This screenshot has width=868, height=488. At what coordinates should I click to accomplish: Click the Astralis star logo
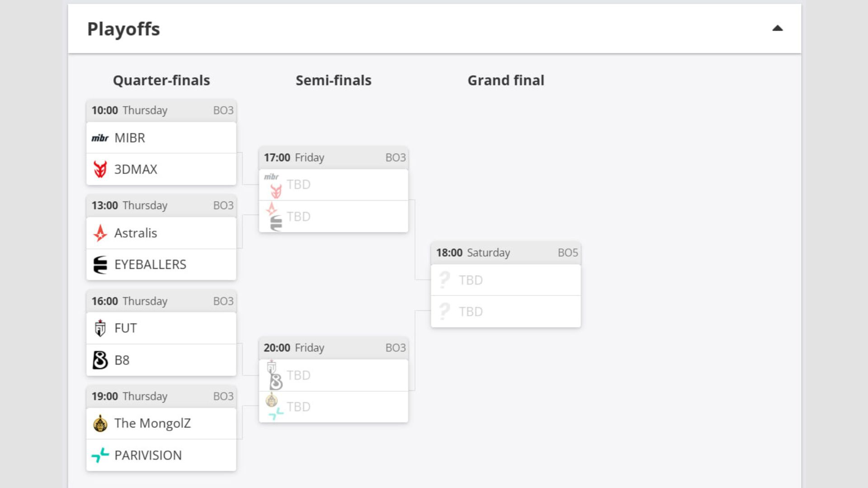(x=100, y=233)
